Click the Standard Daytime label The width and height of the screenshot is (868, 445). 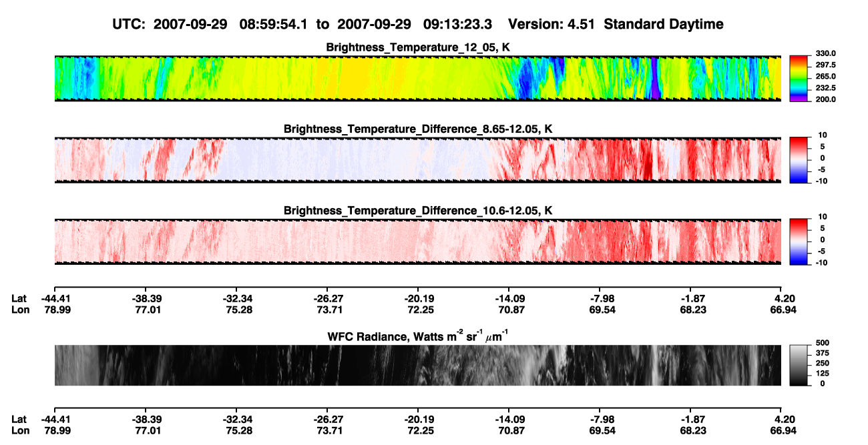tap(665, 25)
